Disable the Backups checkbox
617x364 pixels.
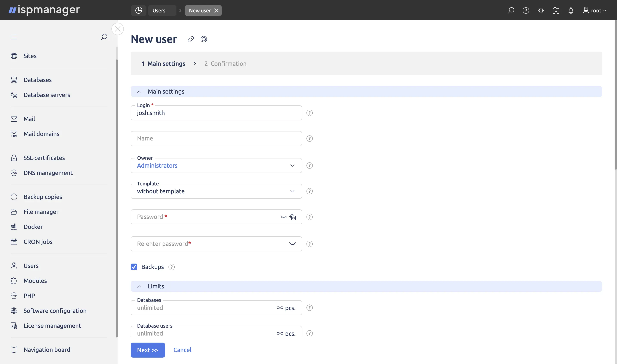tap(134, 267)
